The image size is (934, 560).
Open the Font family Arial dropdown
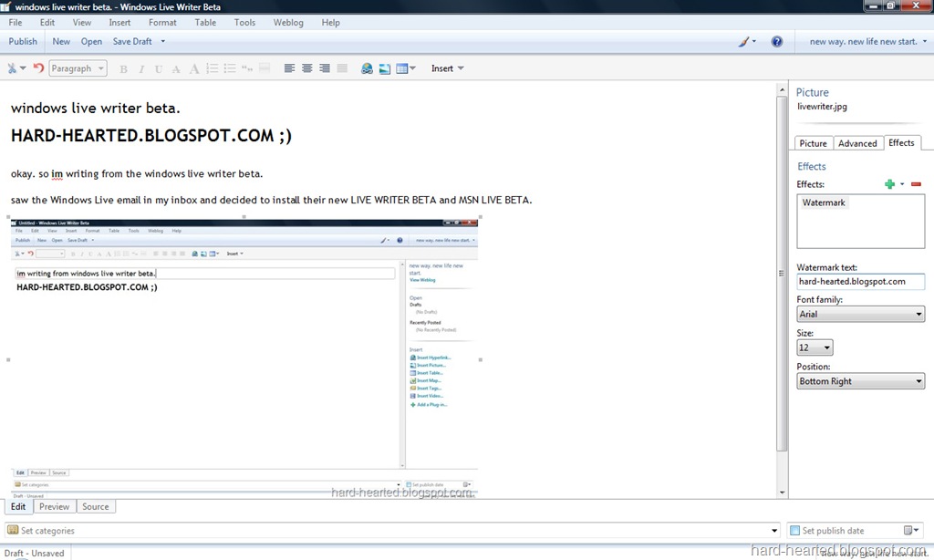[861, 315]
